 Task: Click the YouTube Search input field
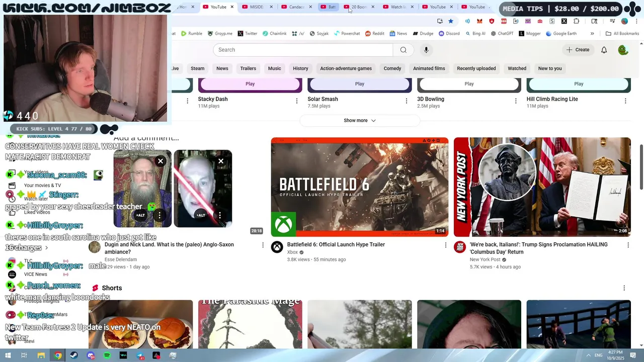click(303, 50)
